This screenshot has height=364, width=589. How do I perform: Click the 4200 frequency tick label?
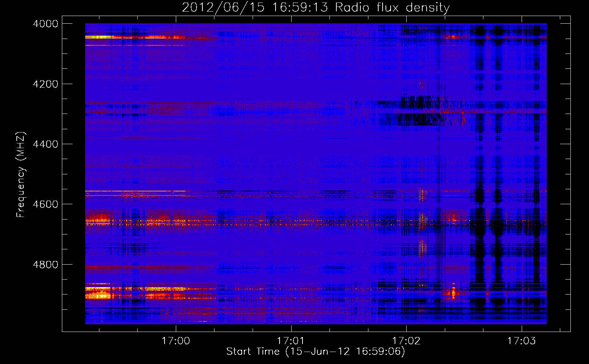(x=46, y=84)
